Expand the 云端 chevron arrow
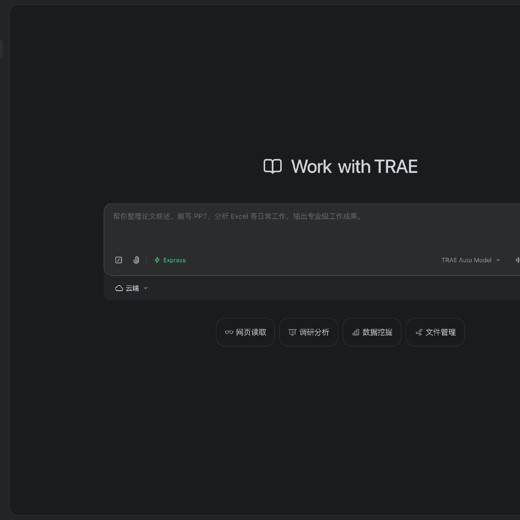 coord(145,288)
